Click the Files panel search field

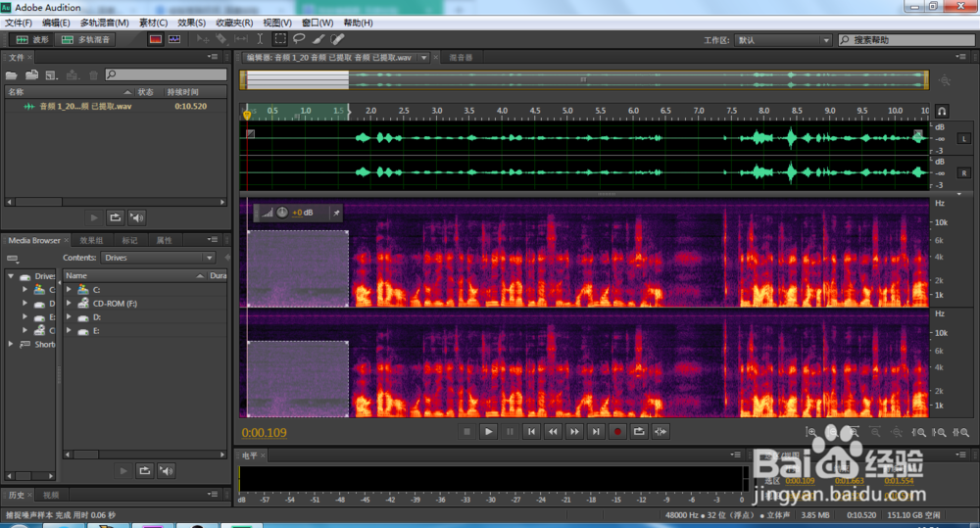pyautogui.click(x=166, y=75)
